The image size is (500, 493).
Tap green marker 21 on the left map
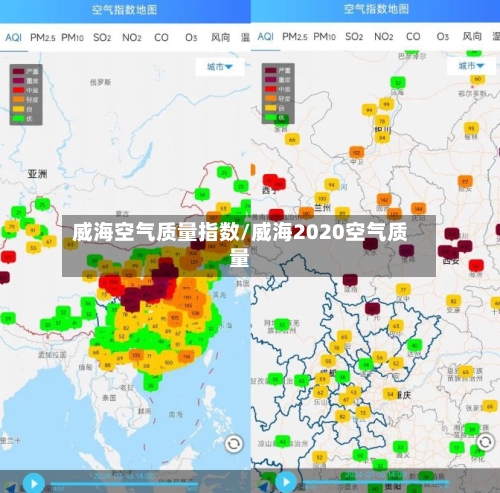coord(18,213)
